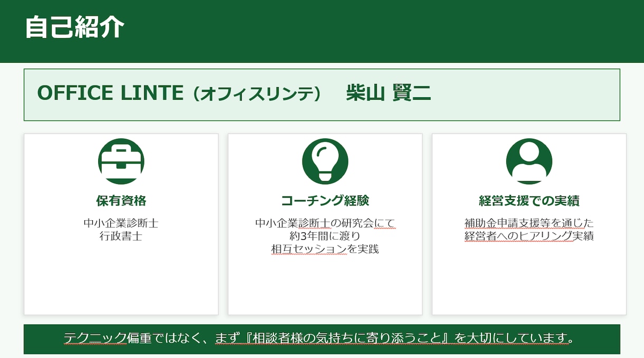This screenshot has height=358, width=644.
Task: Select the name 柴山 賢二
Action: tap(389, 93)
